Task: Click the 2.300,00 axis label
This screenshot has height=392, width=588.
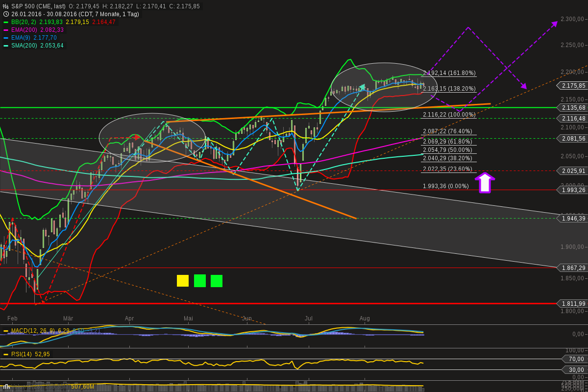Action: click(x=572, y=19)
